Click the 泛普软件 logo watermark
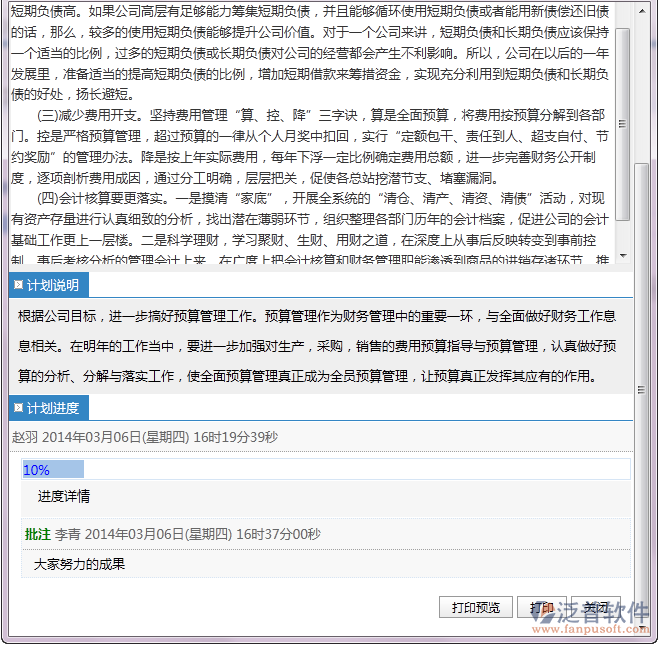The height and width of the screenshot is (645, 660). 603,609
